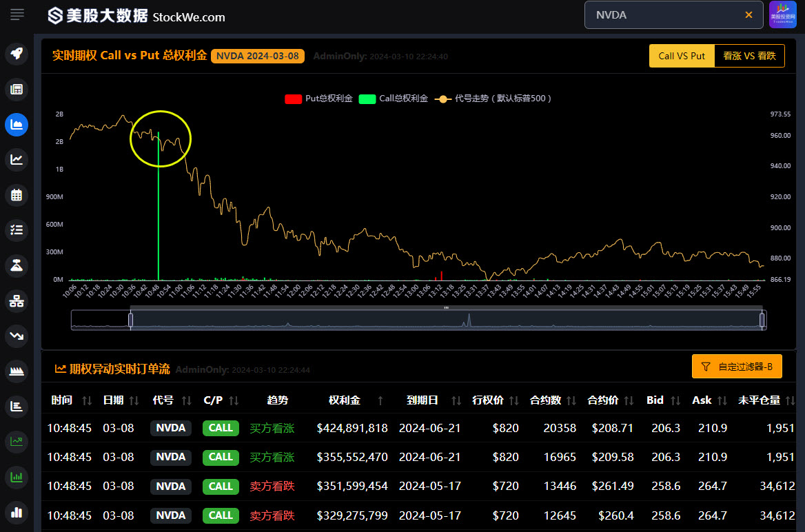This screenshot has height=532, width=805.
Task: Sort table by Ask column
Action: click(x=722, y=400)
